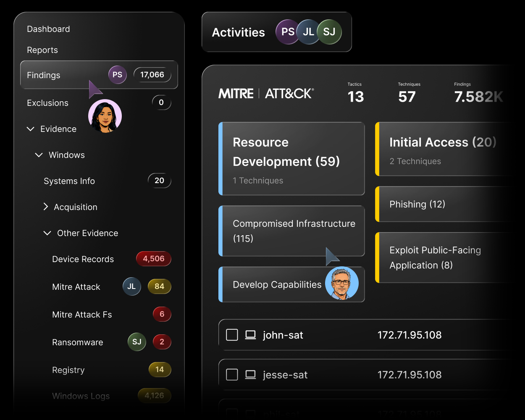Image resolution: width=525 pixels, height=420 pixels.
Task: Click the laptop icon beside jesse-sat
Action: click(x=251, y=374)
